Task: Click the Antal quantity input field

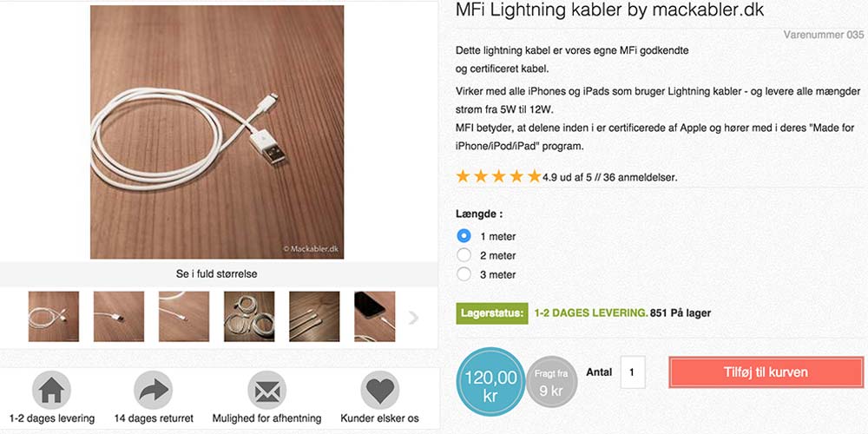Action: coord(633,372)
